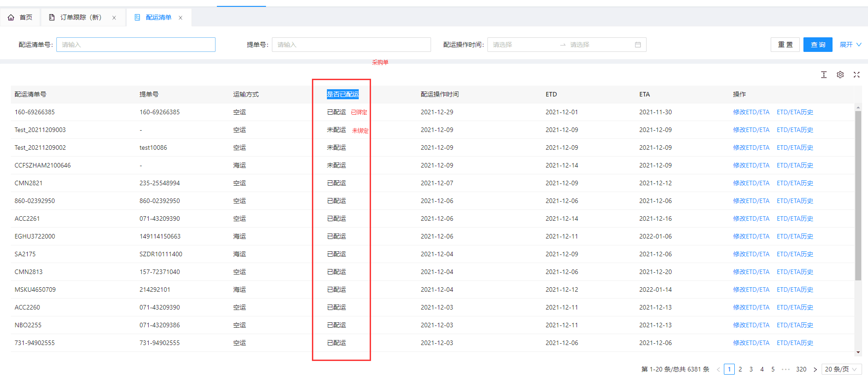Go to next page using right arrow
This screenshot has height=381, width=868.
pyautogui.click(x=815, y=369)
